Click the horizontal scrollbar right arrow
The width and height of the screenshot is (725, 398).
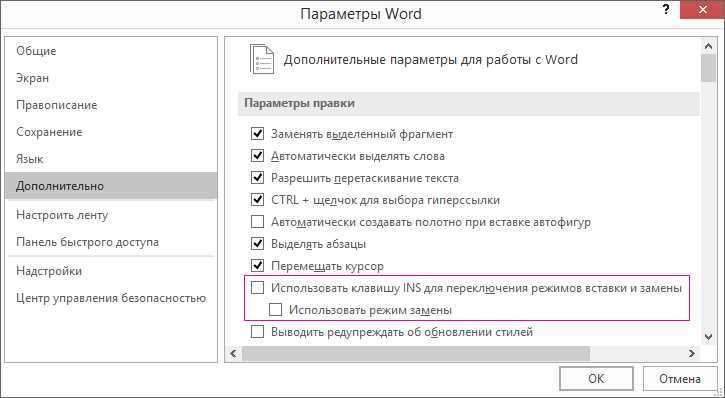pyautogui.click(x=692, y=354)
